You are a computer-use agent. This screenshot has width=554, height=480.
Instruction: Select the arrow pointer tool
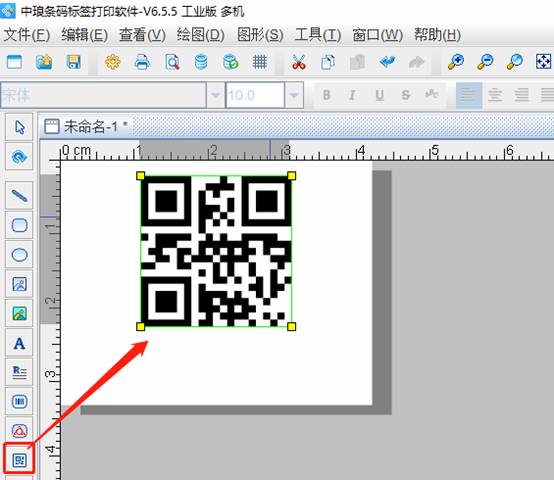click(19, 128)
